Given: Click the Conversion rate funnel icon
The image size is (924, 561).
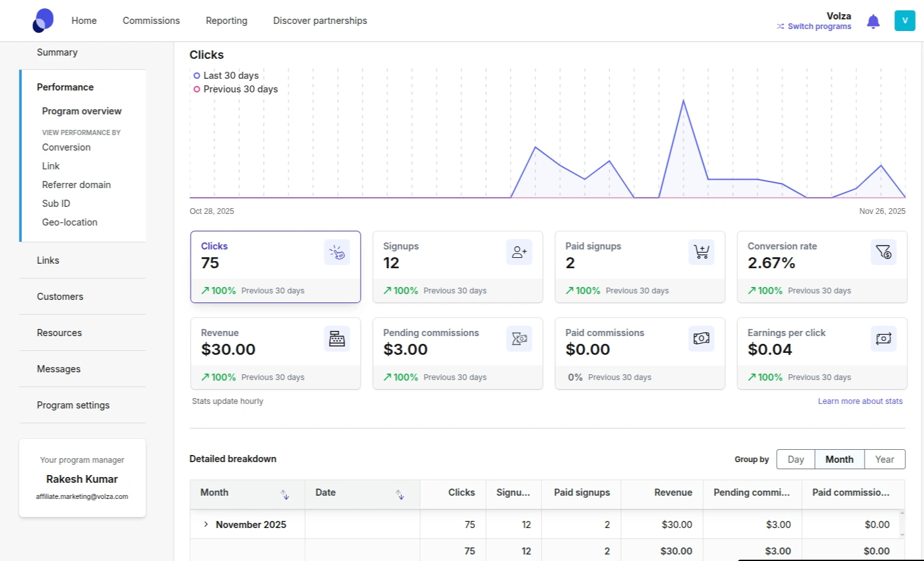Looking at the screenshot, I should (x=883, y=252).
